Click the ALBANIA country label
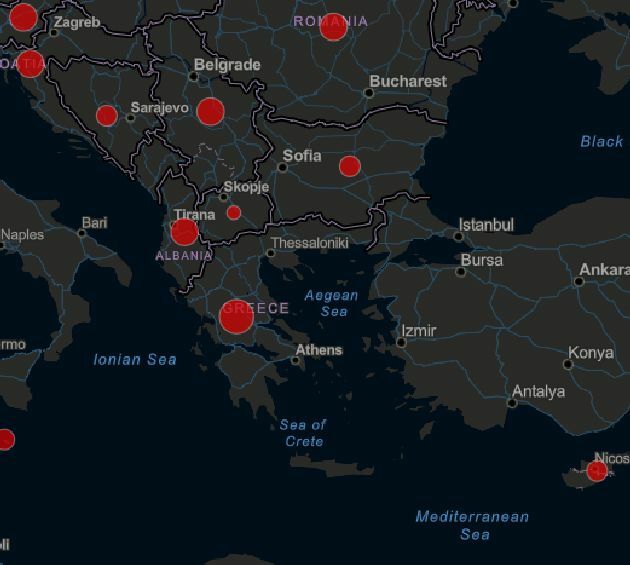630x565 pixels. click(x=184, y=256)
